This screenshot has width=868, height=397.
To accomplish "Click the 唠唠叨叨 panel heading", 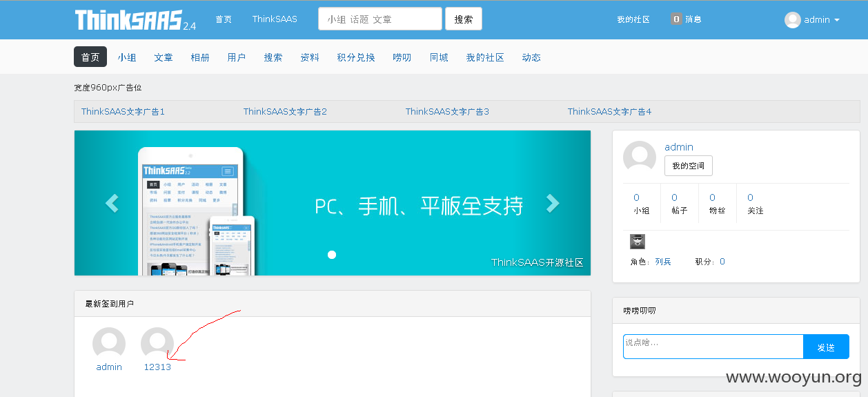I will click(x=640, y=311).
